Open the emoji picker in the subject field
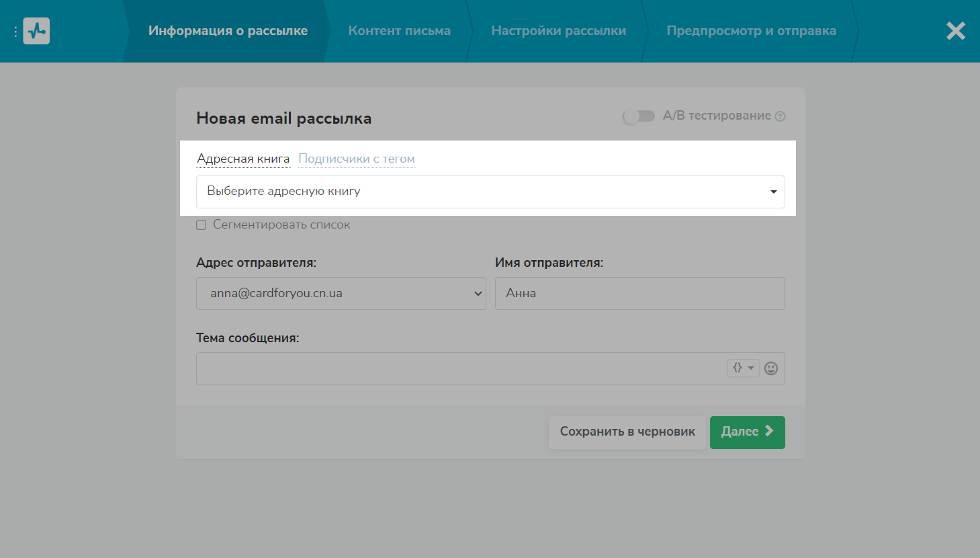Screen dimensions: 980x558 (x=771, y=368)
